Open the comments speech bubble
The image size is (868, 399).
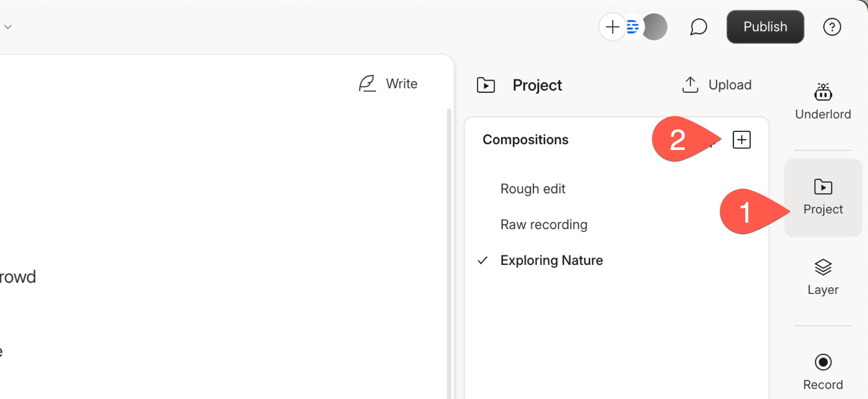click(x=698, y=27)
